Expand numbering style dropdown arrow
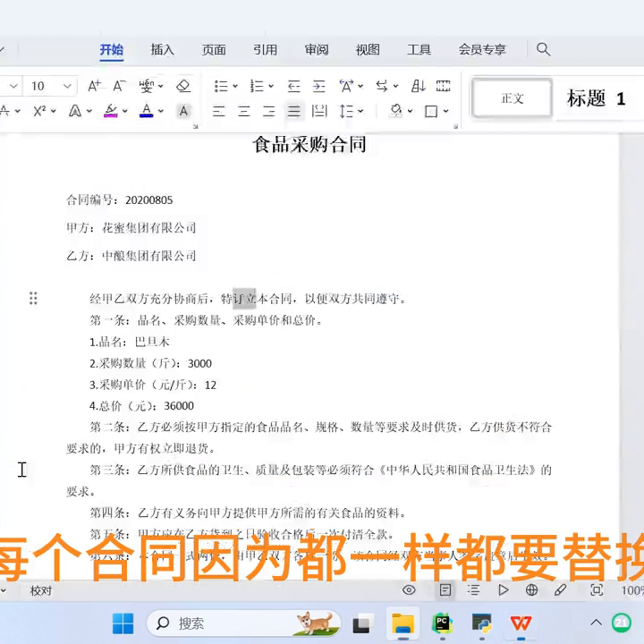Screen dimensions: 644x644 click(271, 86)
